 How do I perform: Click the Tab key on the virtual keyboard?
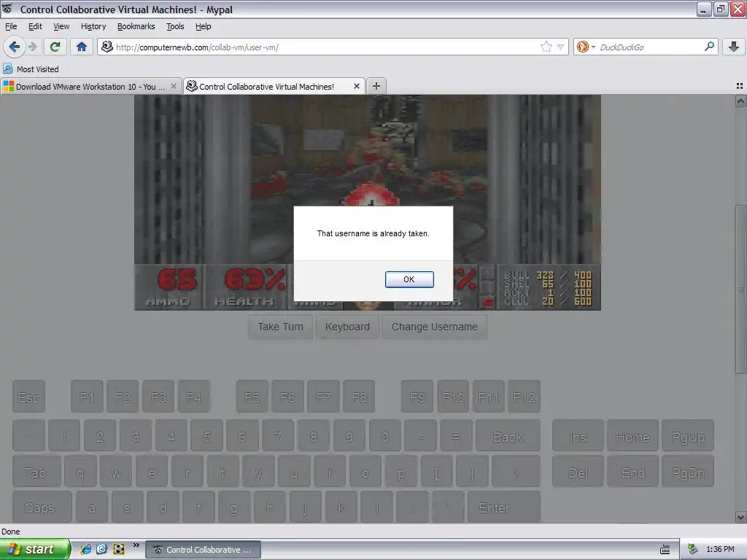point(36,472)
